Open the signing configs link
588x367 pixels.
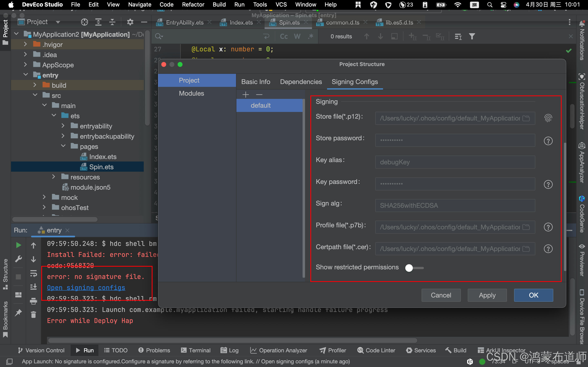pos(86,287)
